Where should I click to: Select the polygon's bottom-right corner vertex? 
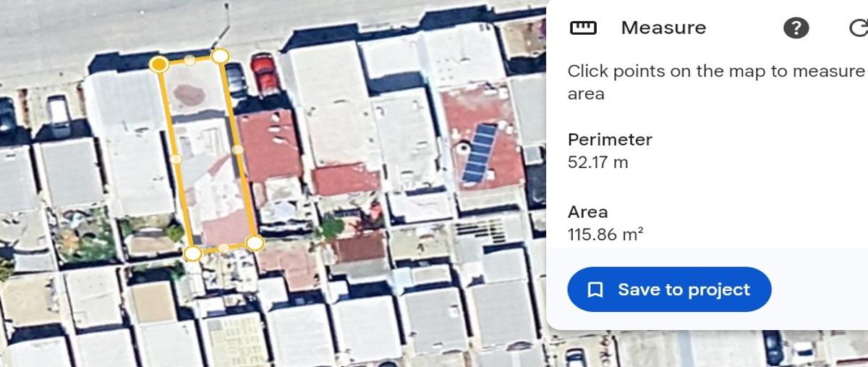(254, 242)
